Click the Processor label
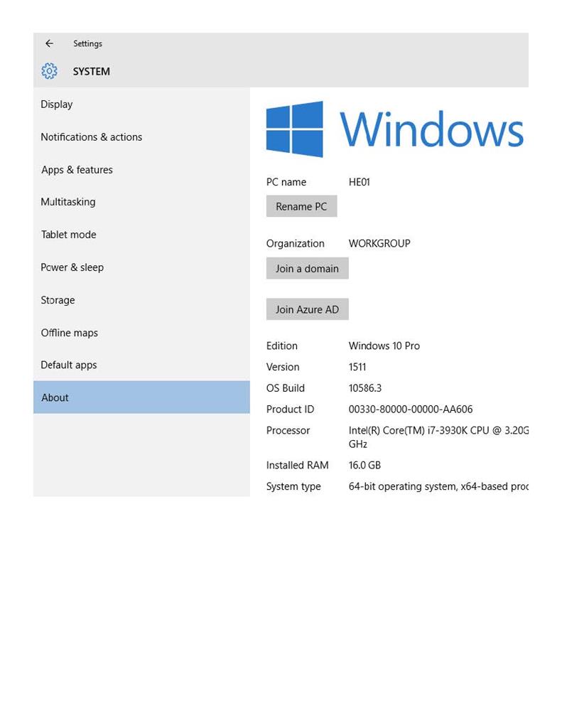Viewport: 562px width, 728px height. click(288, 430)
